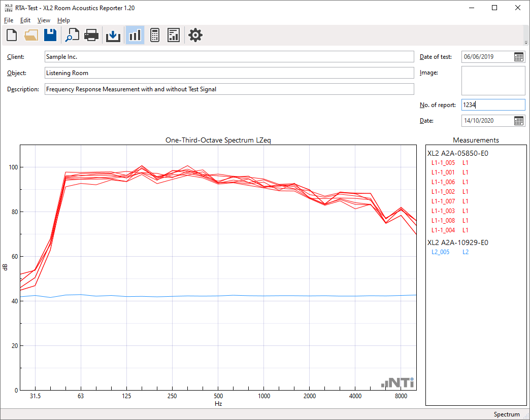Open the File menu
Screen dimensions: 530x420
point(9,20)
